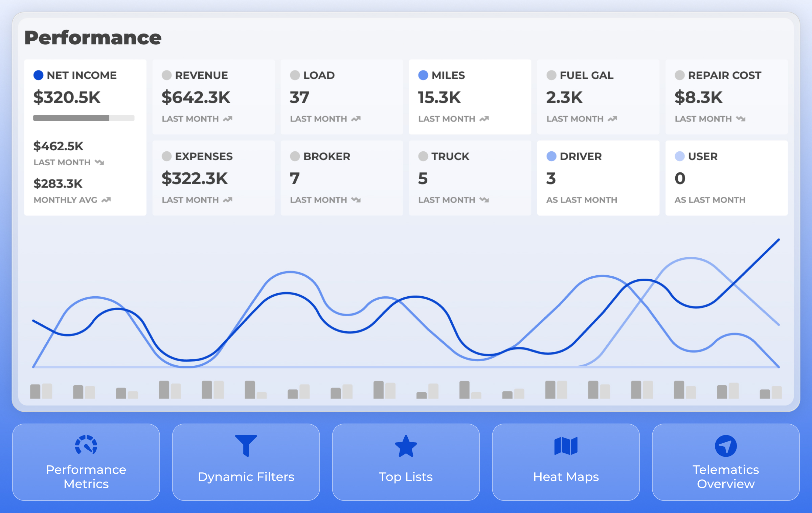Click the downward trend icon under Repair Cost

(x=741, y=119)
